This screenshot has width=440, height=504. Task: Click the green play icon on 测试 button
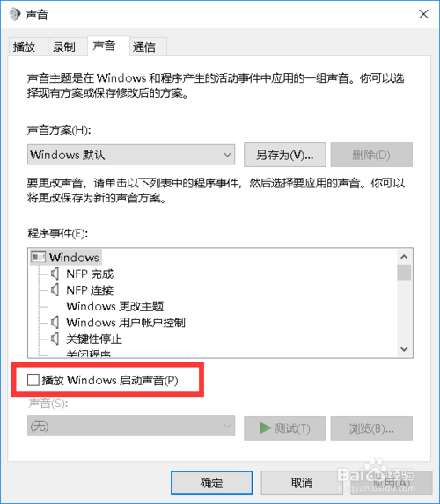[x=266, y=427]
